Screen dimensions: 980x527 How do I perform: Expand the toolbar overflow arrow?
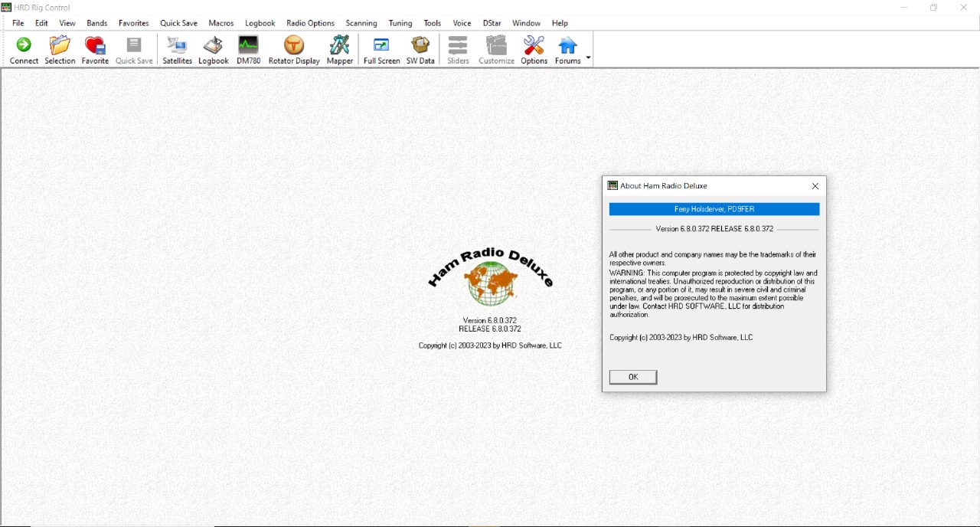pyautogui.click(x=588, y=57)
